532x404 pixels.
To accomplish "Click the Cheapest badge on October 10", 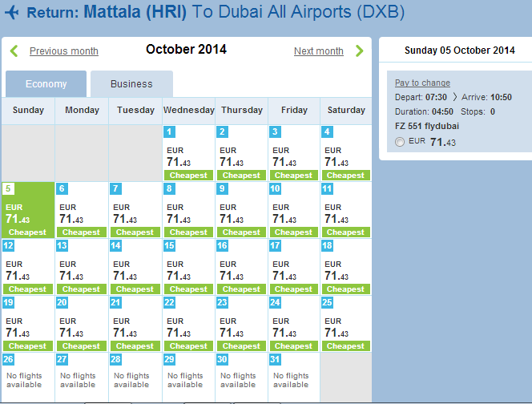I will point(293,232).
